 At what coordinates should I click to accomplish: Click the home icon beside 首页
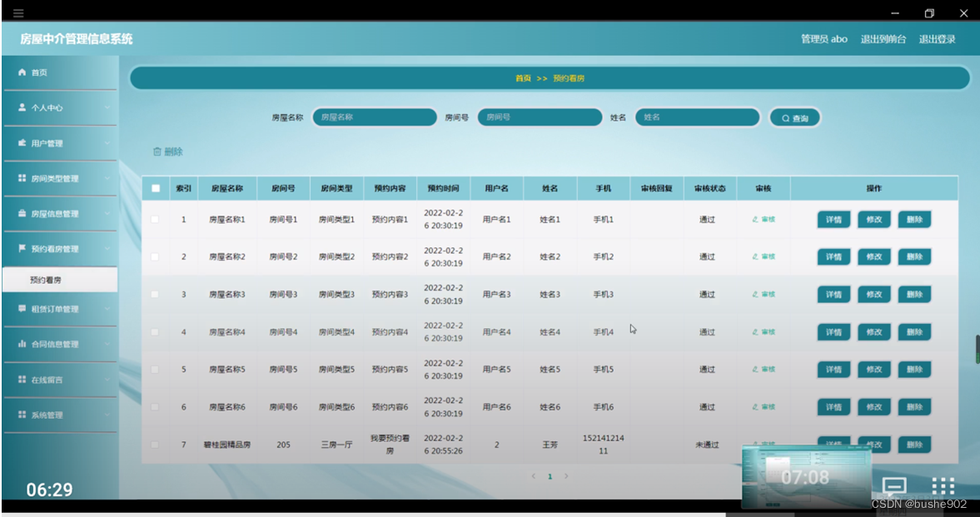[22, 72]
